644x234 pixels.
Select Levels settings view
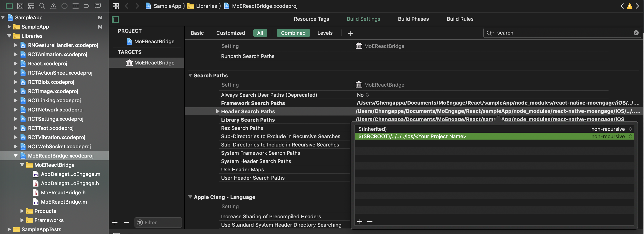click(x=325, y=33)
